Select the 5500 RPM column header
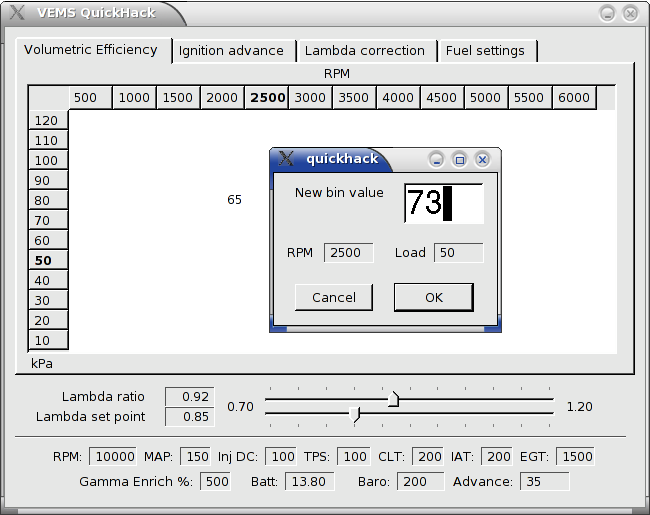Viewport: 650px width, 515px height. coord(530,97)
